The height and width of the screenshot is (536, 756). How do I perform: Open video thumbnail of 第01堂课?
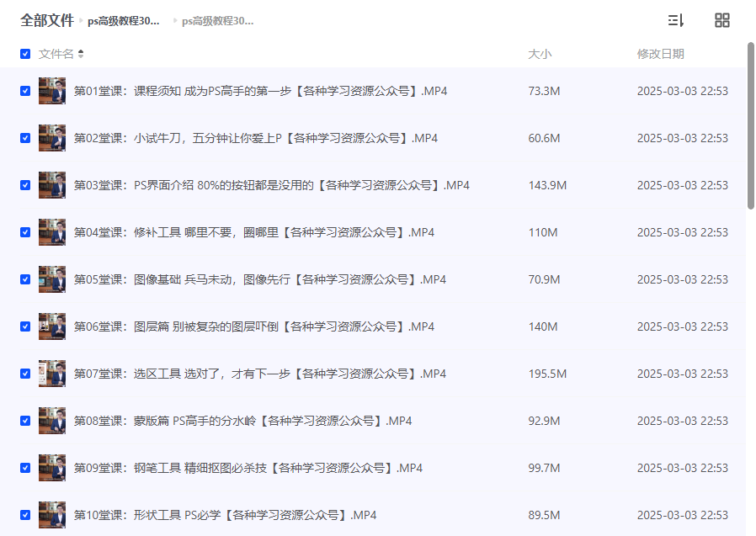(x=52, y=91)
